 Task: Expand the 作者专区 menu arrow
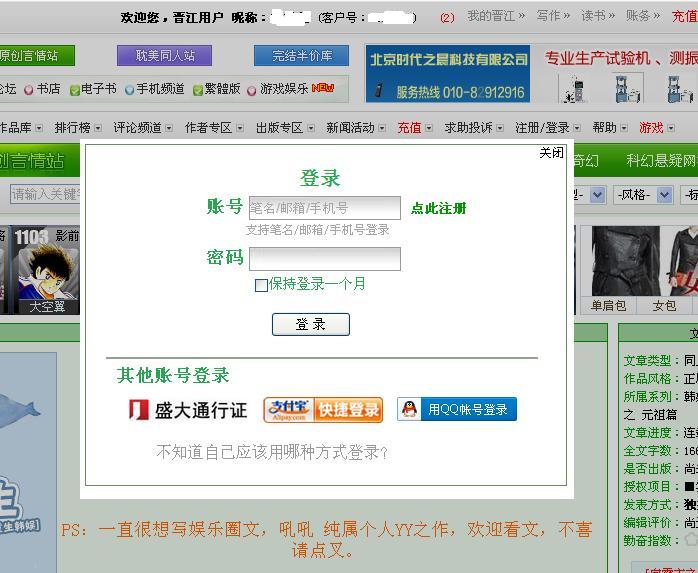[x=240, y=128]
